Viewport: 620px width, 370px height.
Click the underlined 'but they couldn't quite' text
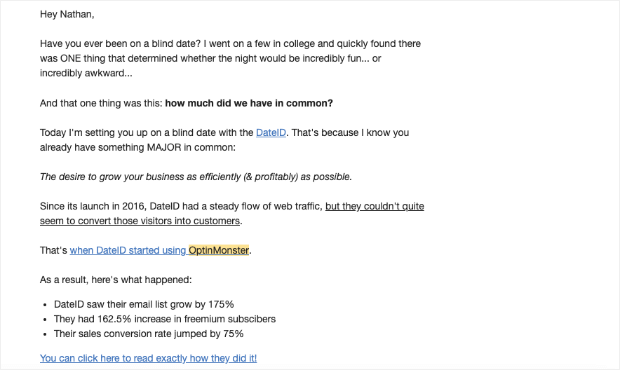[x=374, y=206]
